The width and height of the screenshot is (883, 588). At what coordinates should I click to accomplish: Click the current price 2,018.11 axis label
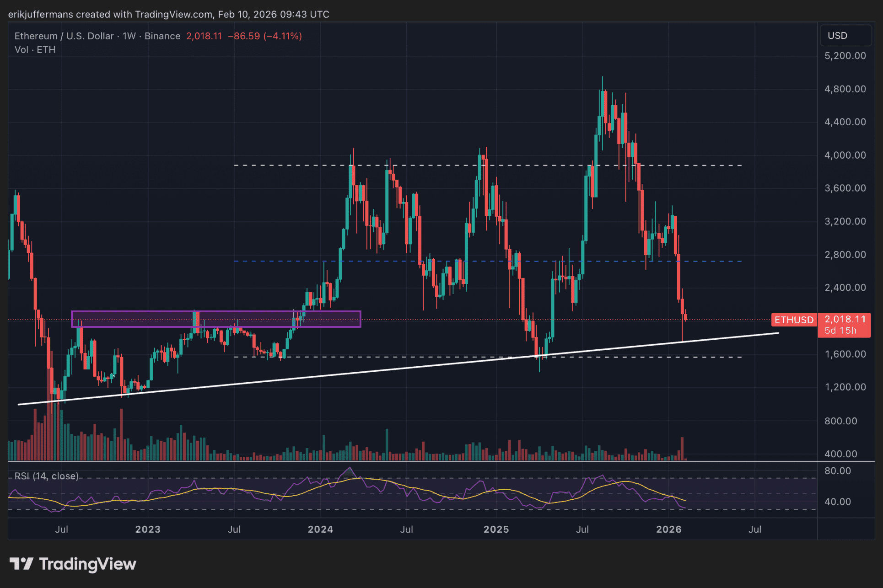[x=845, y=319]
